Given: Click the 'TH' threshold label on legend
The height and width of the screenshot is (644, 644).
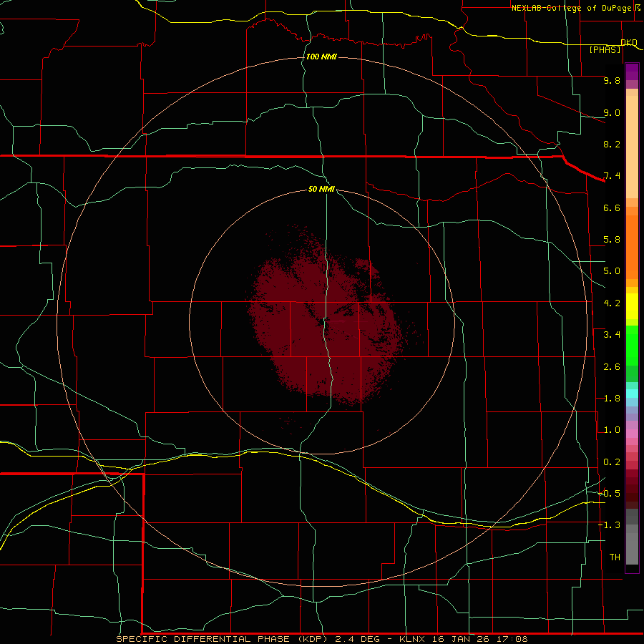Looking at the screenshot, I should (615, 557).
